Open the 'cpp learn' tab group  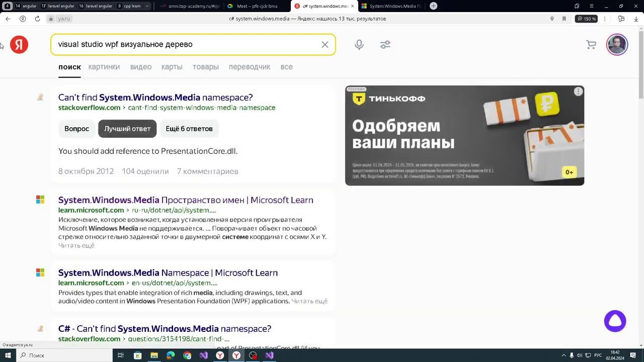pos(129,6)
